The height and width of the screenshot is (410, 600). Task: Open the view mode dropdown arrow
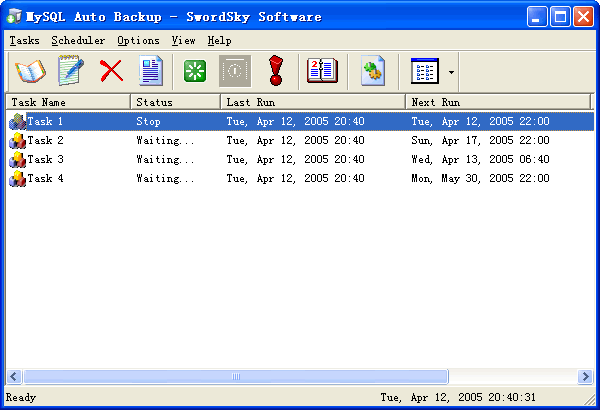452,72
